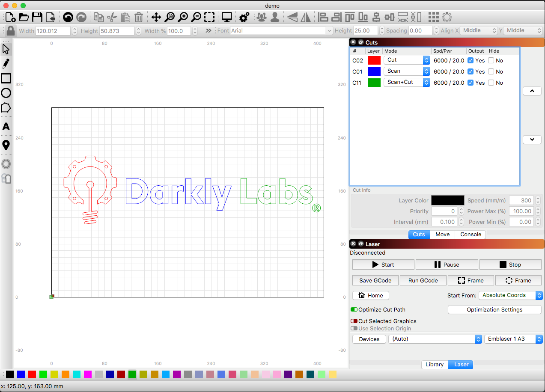This screenshot has width=545, height=392.
Task: Click the Stop button
Action: 510,264
